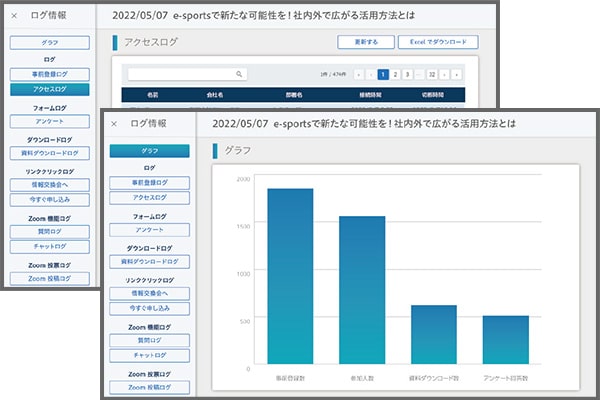Screen dimensions: 600x400
Task: Click the Excel でダウンロード button
Action: pos(437,43)
